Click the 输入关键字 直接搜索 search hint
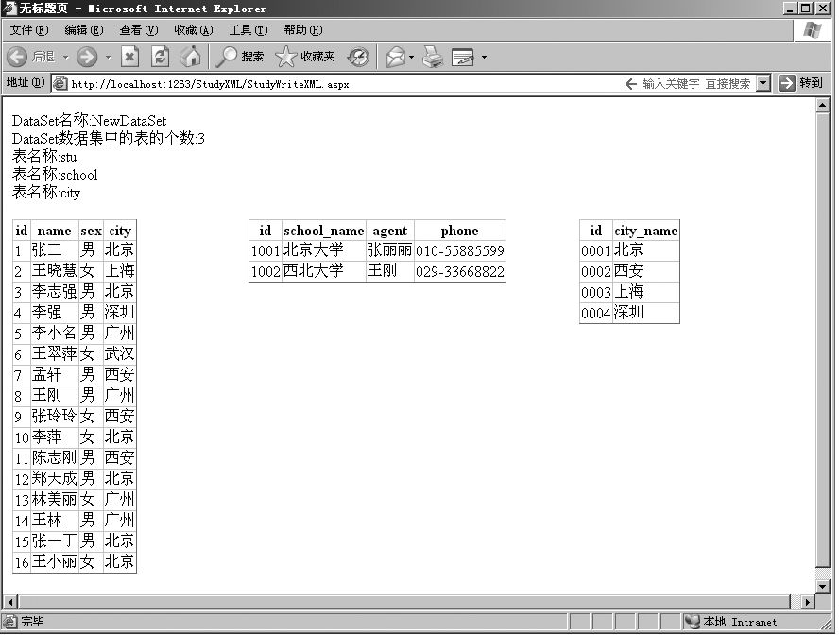Viewport: 840px width, 635px height. tap(696, 83)
